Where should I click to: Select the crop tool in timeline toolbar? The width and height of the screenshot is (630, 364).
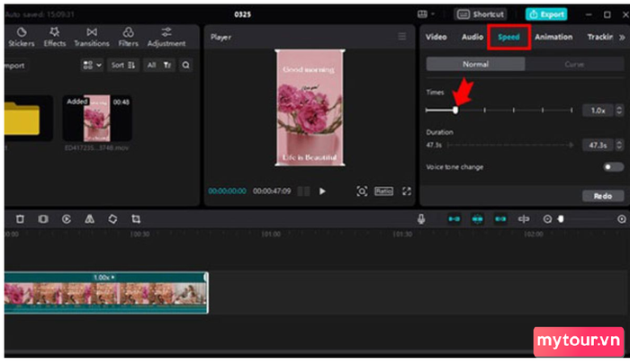pyautogui.click(x=136, y=218)
